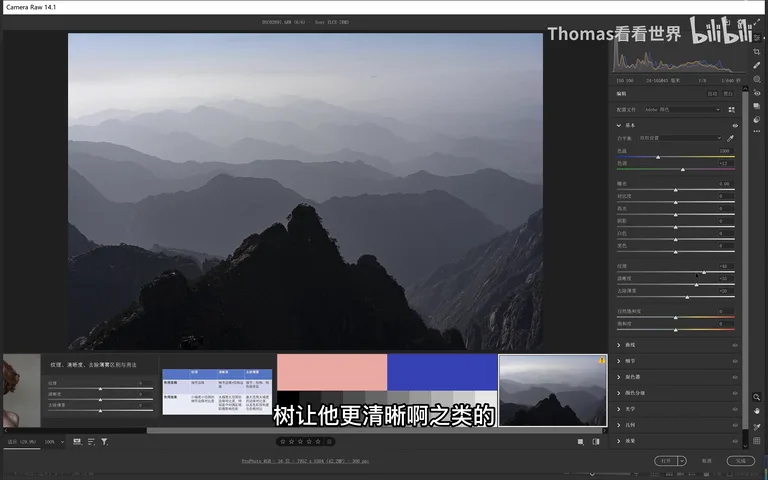Select the Crop tool in right toolbar
Image resolution: width=768 pixels, height=480 pixels.
tap(757, 51)
